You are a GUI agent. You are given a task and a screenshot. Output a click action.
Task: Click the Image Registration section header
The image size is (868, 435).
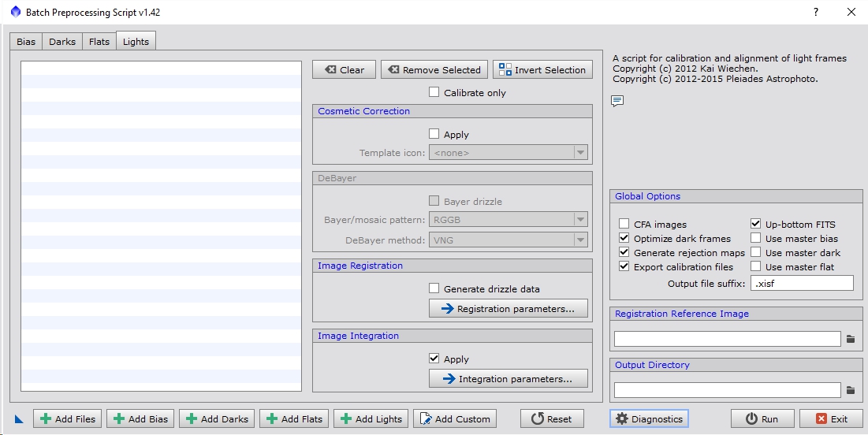point(453,266)
